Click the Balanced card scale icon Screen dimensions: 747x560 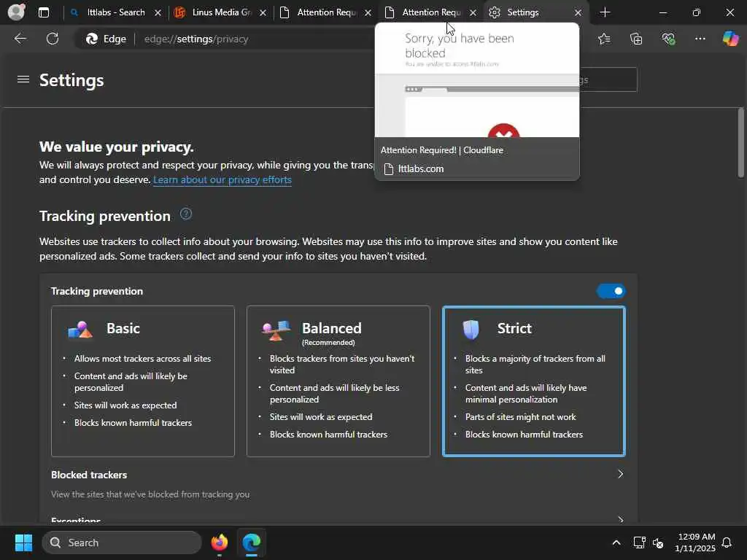coord(275,330)
